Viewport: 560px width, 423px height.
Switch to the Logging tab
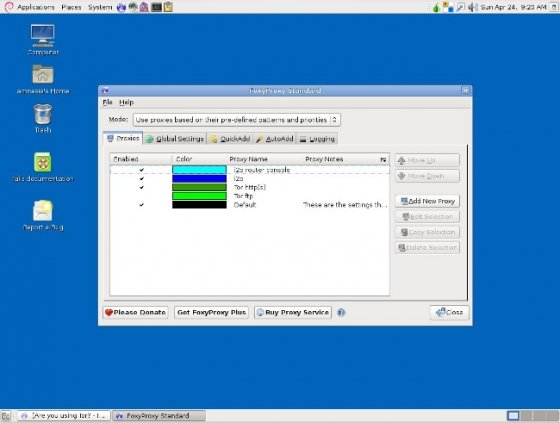tap(317, 139)
